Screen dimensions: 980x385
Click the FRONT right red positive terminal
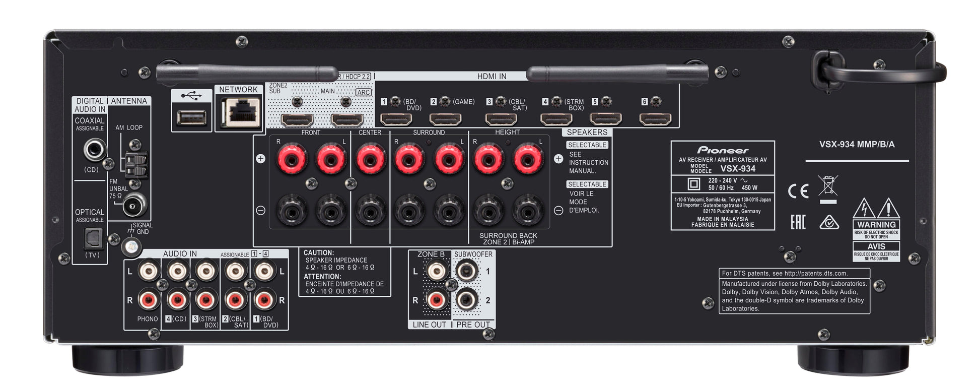[292, 159]
